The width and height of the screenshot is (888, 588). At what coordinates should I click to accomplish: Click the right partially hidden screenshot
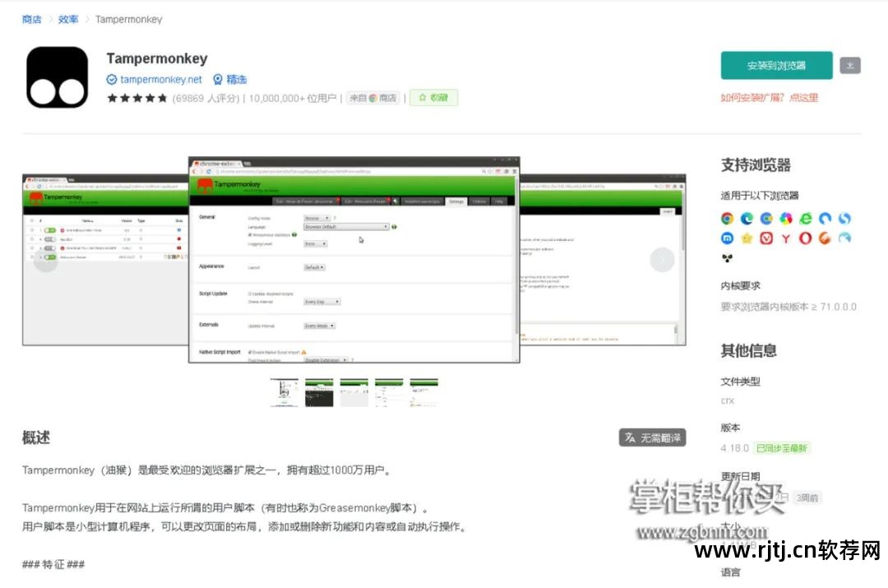click(603, 260)
